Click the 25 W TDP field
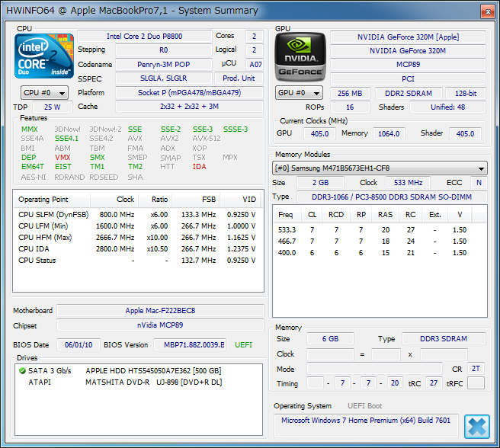 coord(53,107)
